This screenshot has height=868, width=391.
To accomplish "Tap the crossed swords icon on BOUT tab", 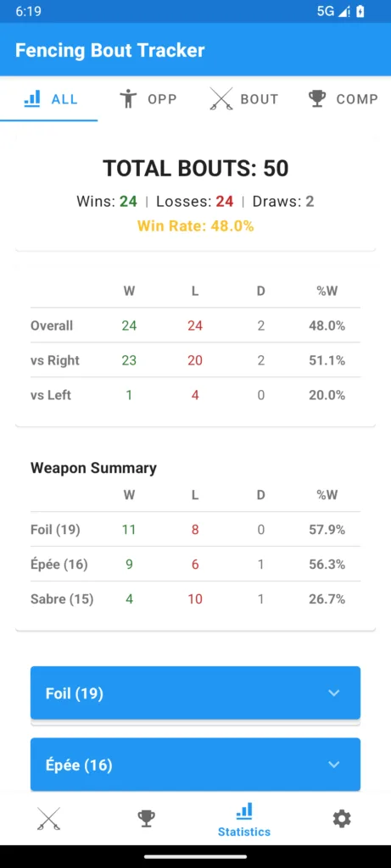I will coord(221,99).
